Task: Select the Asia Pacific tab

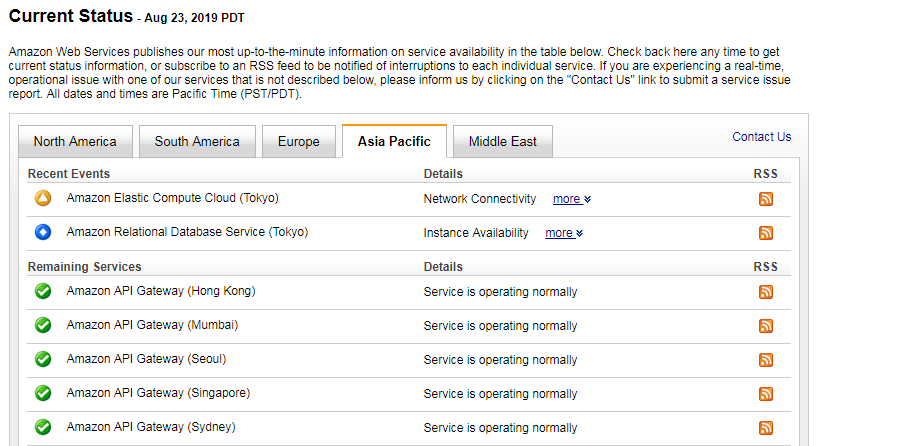Action: 394,141
